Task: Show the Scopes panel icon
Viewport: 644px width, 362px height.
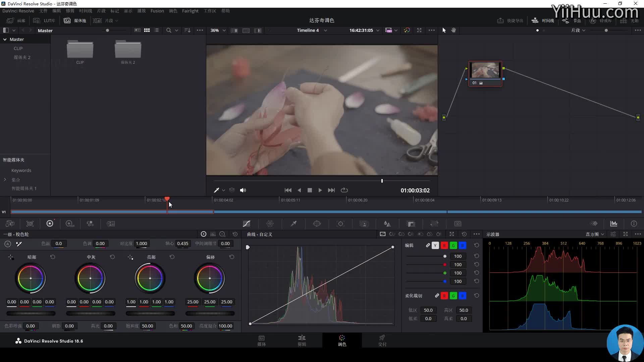Action: pyautogui.click(x=614, y=224)
